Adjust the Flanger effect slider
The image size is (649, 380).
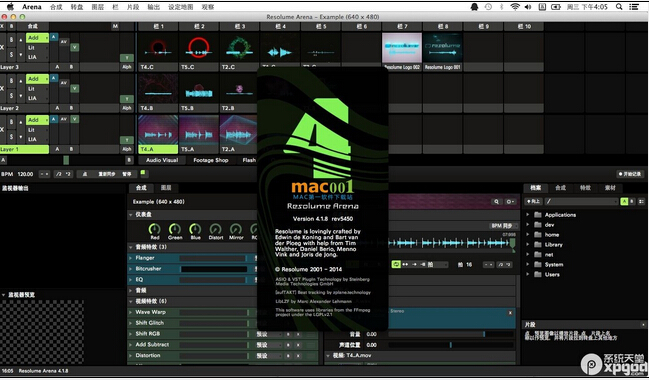pyautogui.click(x=214, y=258)
